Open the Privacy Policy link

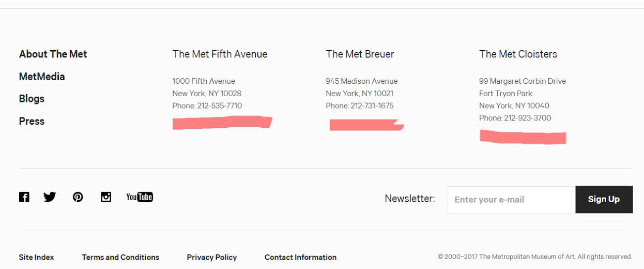click(212, 257)
